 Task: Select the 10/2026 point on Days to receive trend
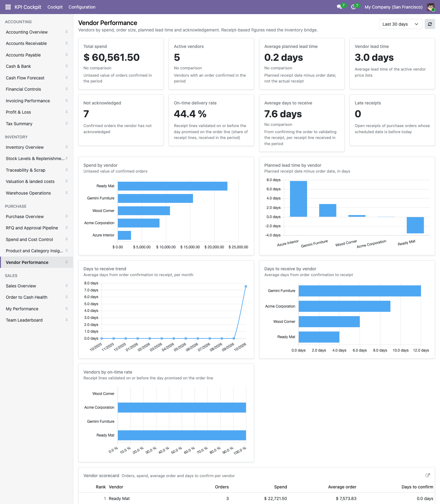pyautogui.click(x=246, y=286)
